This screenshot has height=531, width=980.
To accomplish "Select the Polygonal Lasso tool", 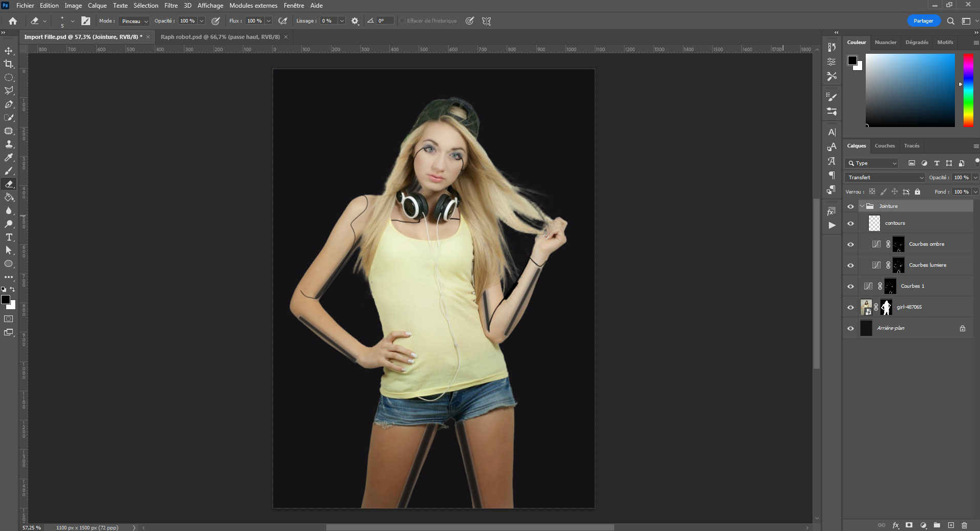I will point(9,91).
